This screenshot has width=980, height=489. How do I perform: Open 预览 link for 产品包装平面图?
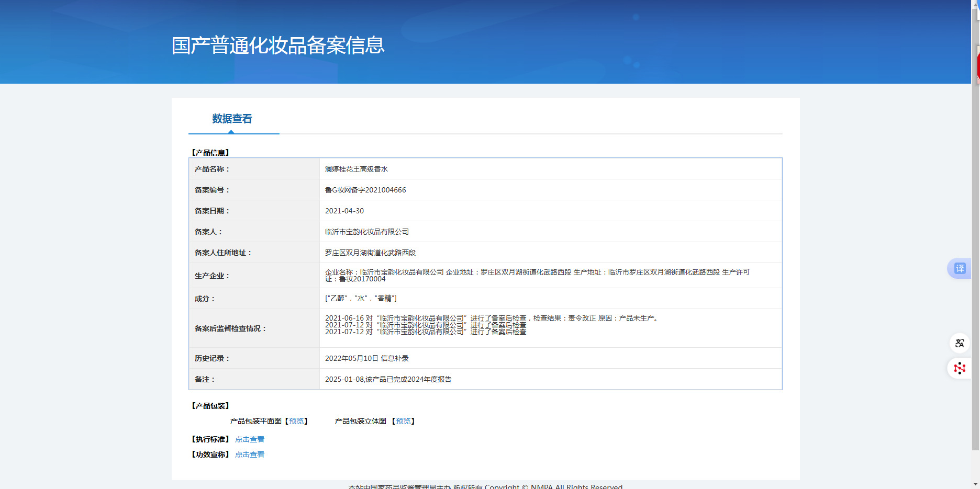click(296, 421)
